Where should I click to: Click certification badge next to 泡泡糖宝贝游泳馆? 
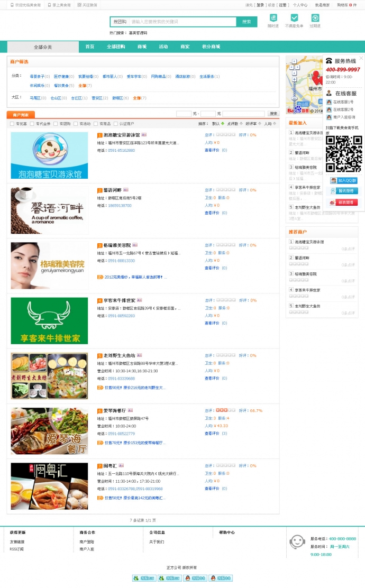144,135
